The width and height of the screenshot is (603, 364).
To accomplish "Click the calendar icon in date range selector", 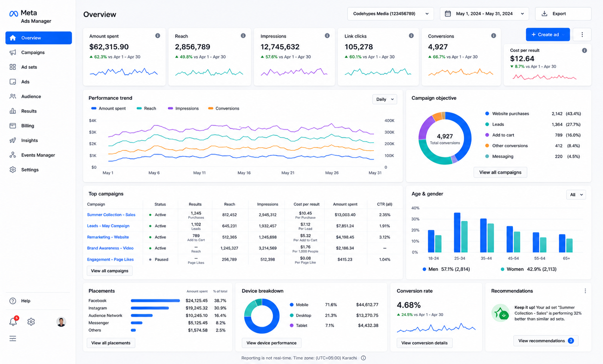I will pyautogui.click(x=447, y=14).
